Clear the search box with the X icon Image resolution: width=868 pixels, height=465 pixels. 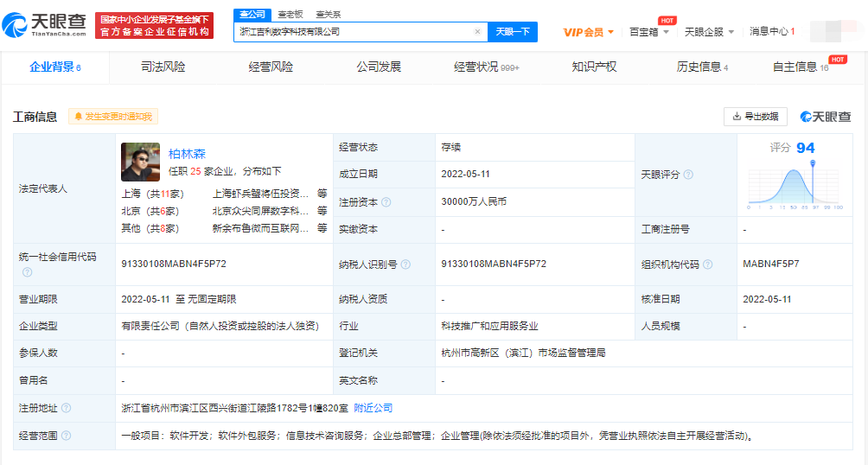(x=477, y=32)
